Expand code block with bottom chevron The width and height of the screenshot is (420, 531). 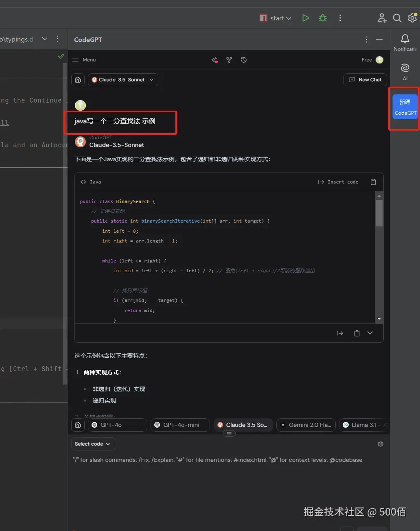pyautogui.click(x=370, y=333)
